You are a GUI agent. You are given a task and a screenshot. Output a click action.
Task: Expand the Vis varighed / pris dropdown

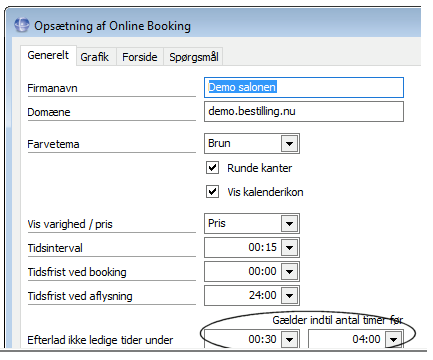[289, 224]
